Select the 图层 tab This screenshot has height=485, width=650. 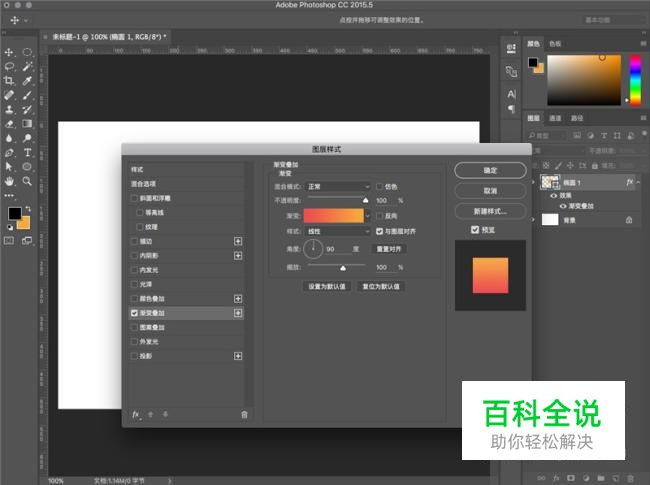(x=534, y=118)
